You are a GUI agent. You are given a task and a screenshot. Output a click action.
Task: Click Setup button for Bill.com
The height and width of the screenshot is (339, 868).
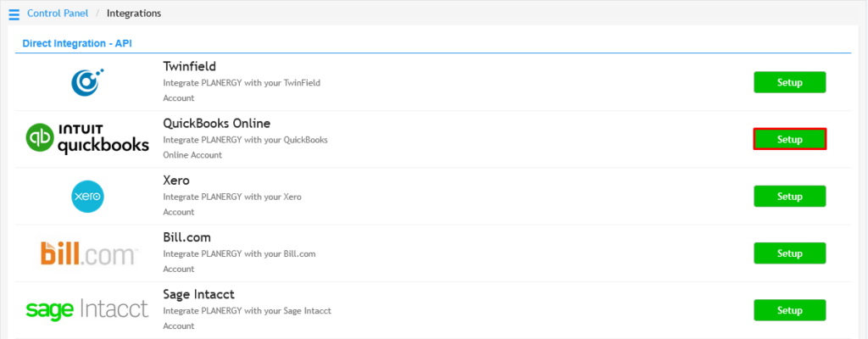(x=789, y=253)
